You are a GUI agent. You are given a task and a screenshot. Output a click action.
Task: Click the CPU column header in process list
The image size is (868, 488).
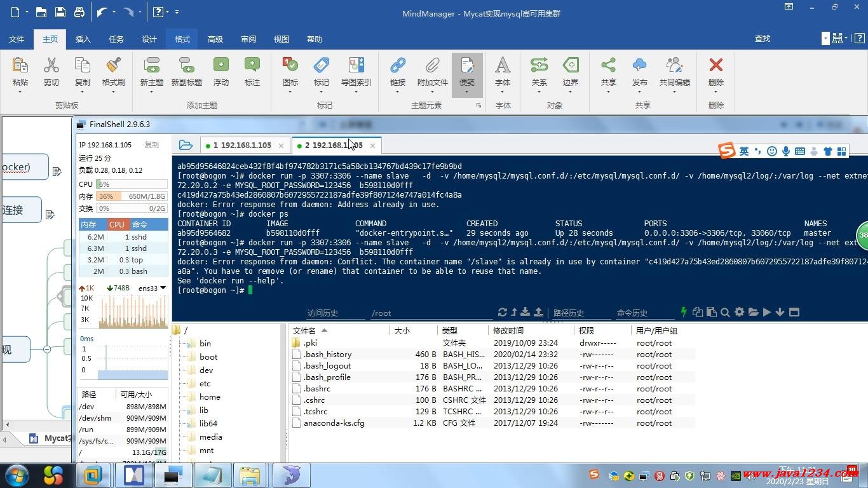[x=117, y=224]
